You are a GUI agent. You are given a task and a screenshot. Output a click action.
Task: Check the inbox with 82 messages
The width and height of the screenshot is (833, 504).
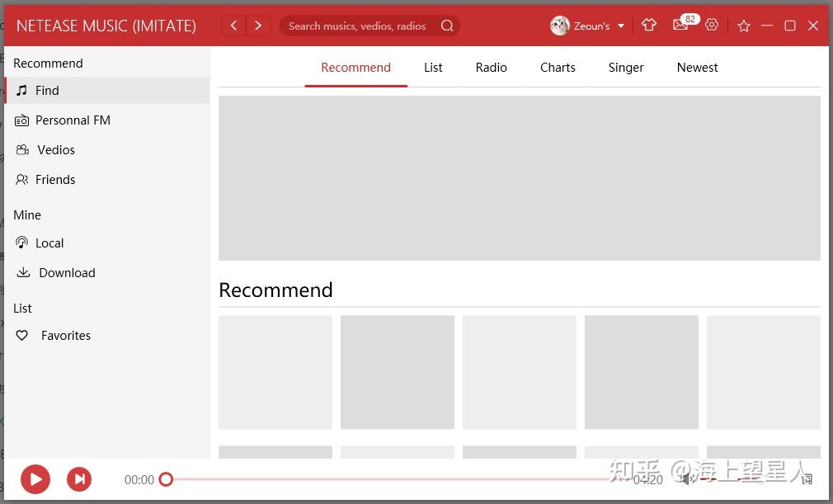[680, 26]
